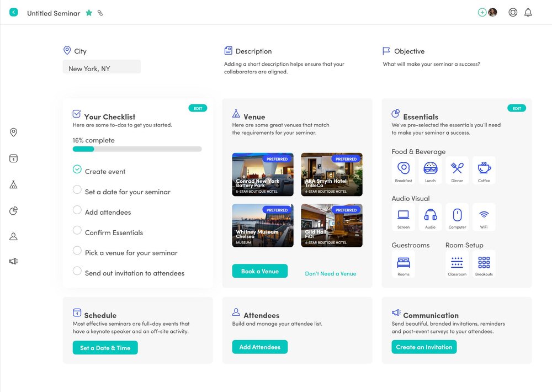
Task: Open Gild Hall FiDi venue
Action: pos(332,225)
